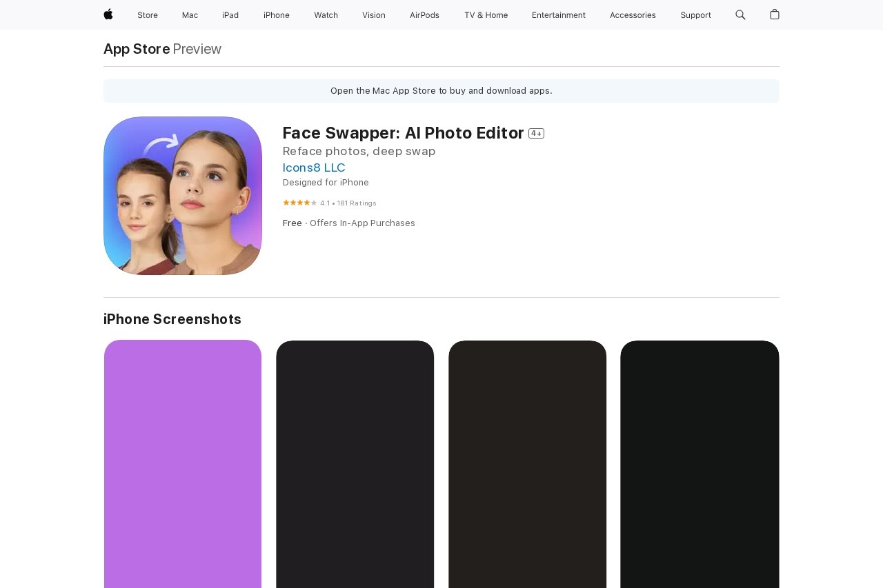Click the Apple logo icon

[108, 14]
